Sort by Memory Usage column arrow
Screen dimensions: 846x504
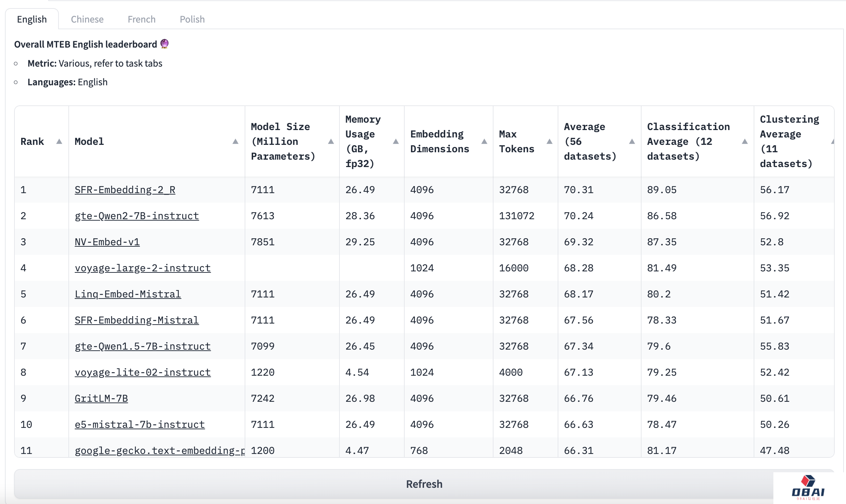tap(396, 141)
